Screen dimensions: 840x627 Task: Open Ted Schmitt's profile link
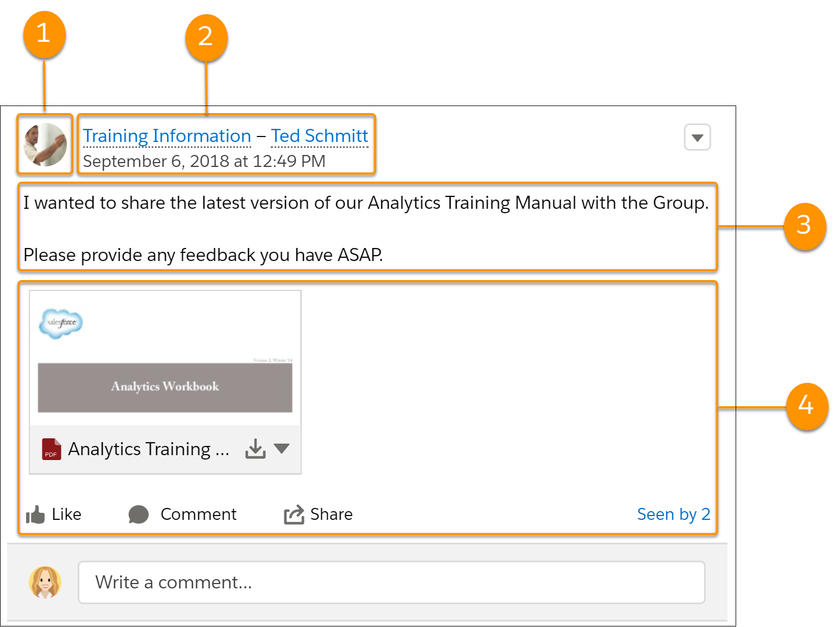(319, 136)
